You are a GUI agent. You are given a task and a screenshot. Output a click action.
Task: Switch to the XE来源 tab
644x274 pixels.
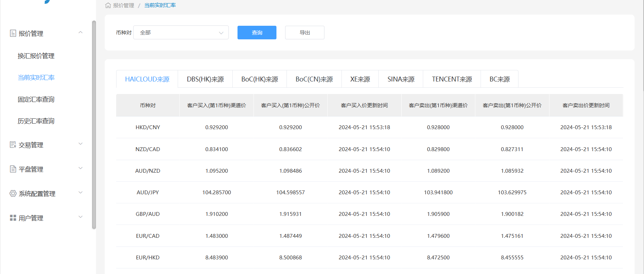[360, 79]
